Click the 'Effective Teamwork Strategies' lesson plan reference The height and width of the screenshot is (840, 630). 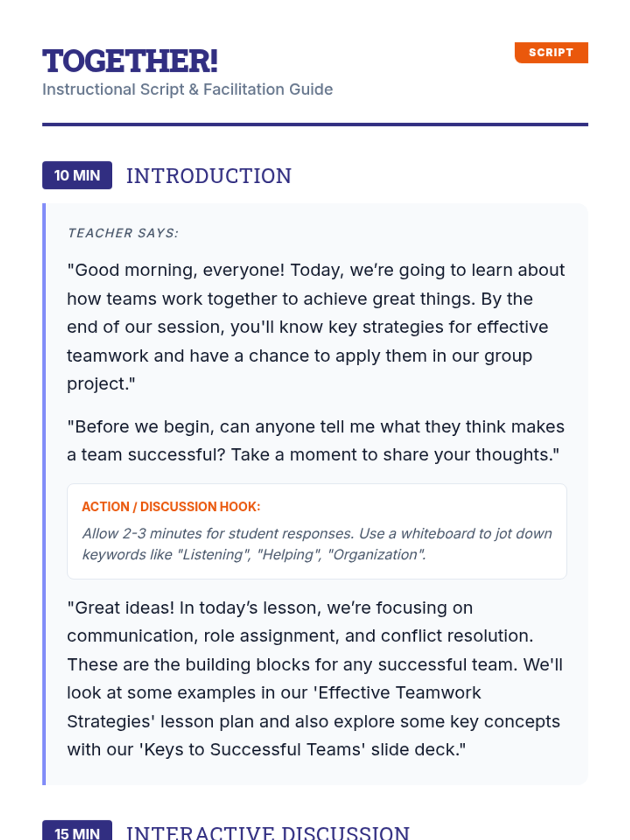pyautogui.click(x=399, y=693)
